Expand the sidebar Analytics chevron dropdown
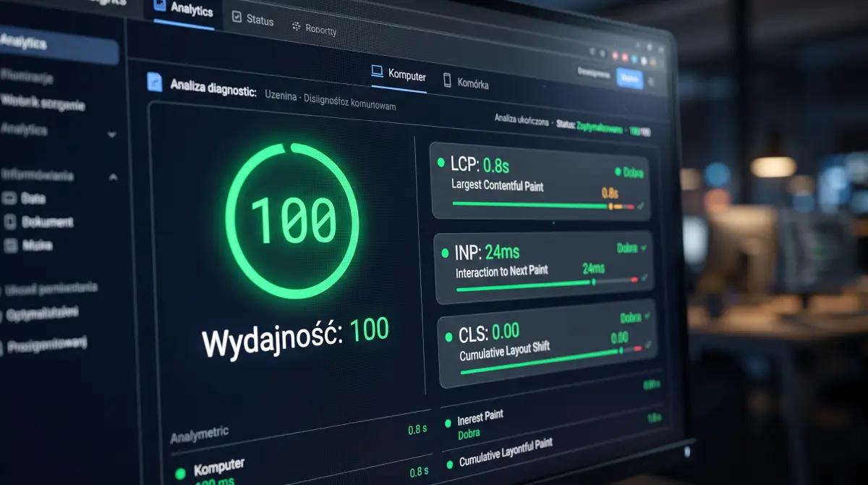This screenshot has width=868, height=485. click(111, 134)
